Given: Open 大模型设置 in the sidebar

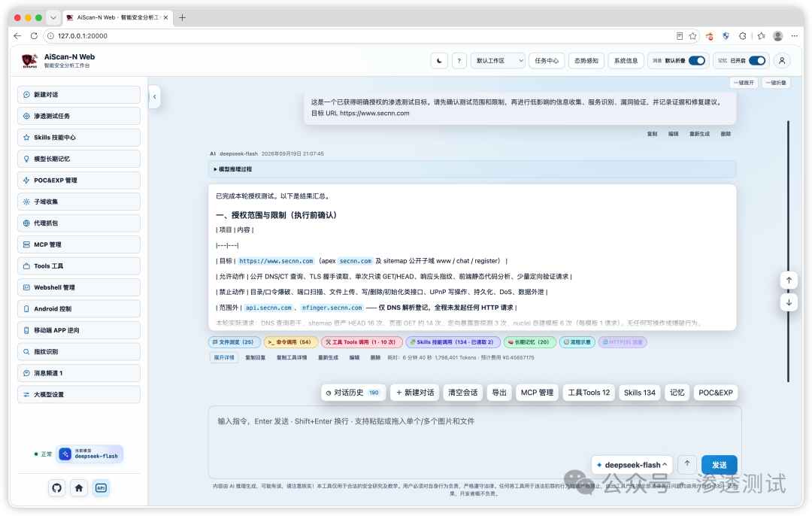Looking at the screenshot, I should pyautogui.click(x=79, y=394).
